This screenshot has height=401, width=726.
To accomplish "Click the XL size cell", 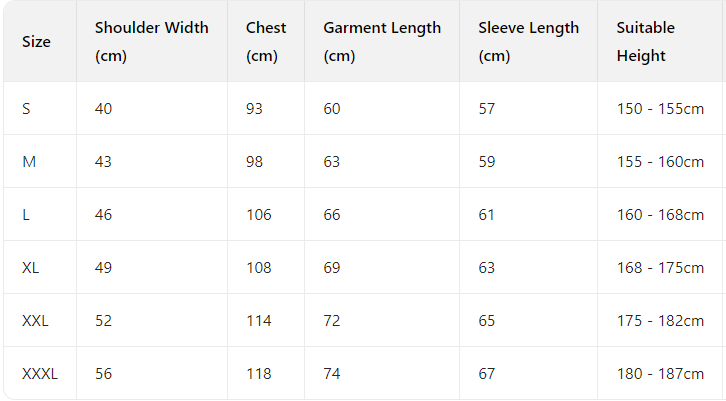I will (31, 267).
